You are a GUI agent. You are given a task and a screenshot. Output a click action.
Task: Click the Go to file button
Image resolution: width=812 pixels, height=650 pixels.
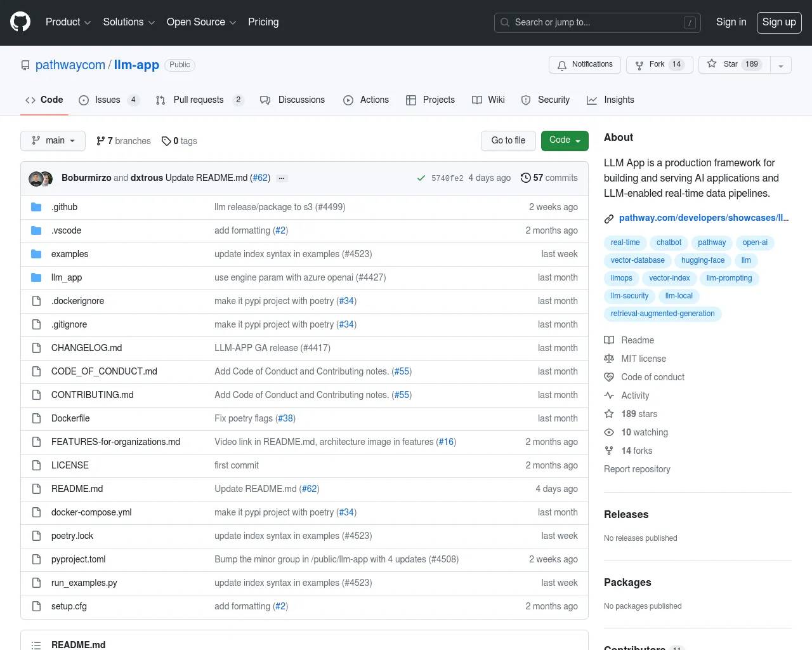(x=508, y=141)
